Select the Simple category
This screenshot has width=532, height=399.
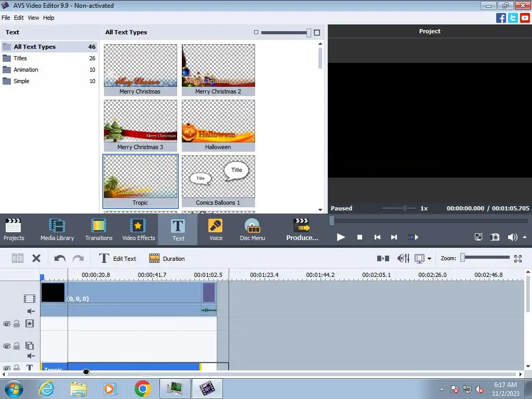pos(49,81)
